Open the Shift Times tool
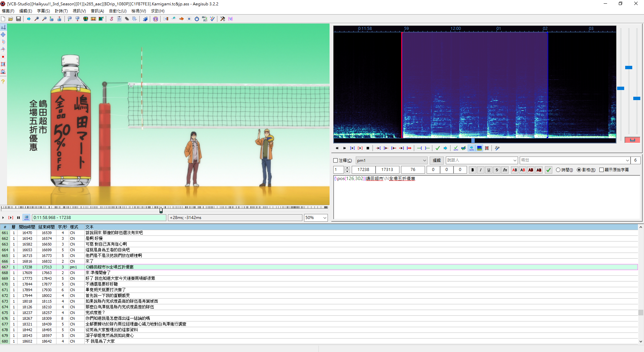Screen dimensions: 644x352 [x=166, y=19]
